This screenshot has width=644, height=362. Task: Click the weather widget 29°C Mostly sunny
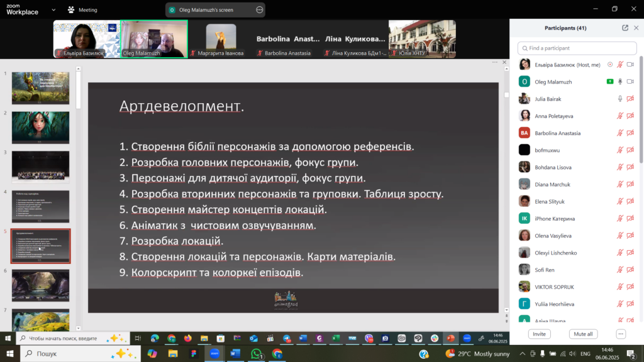(477, 353)
